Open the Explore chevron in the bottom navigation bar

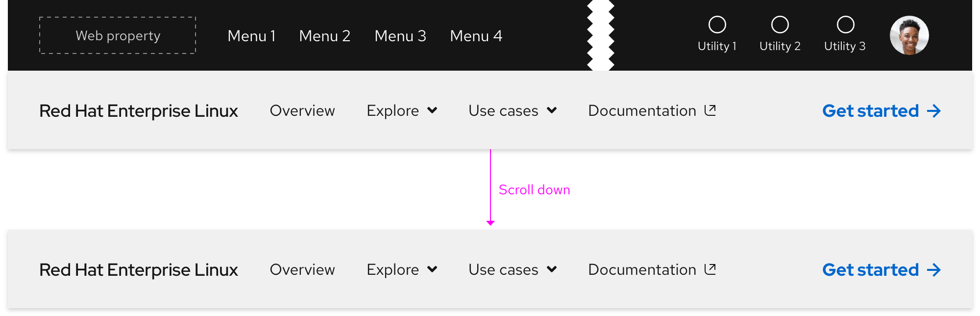tap(432, 269)
